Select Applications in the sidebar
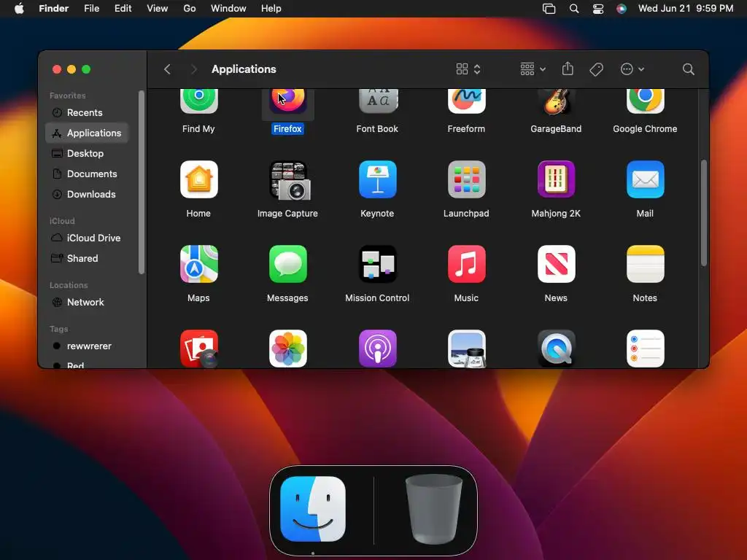The height and width of the screenshot is (560, 747). coord(88,133)
